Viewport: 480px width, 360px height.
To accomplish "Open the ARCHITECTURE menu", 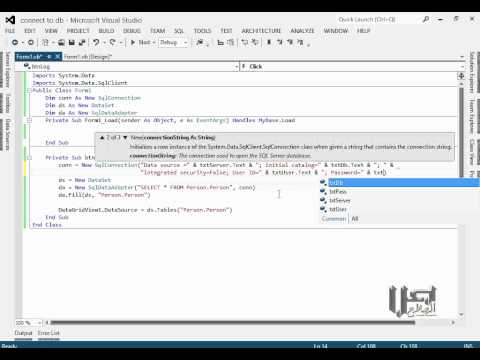I will [261, 31].
